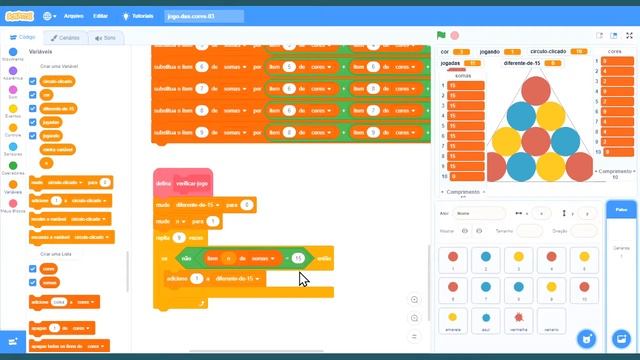Click the 'defina verificar jogo' hat block

[183, 183]
